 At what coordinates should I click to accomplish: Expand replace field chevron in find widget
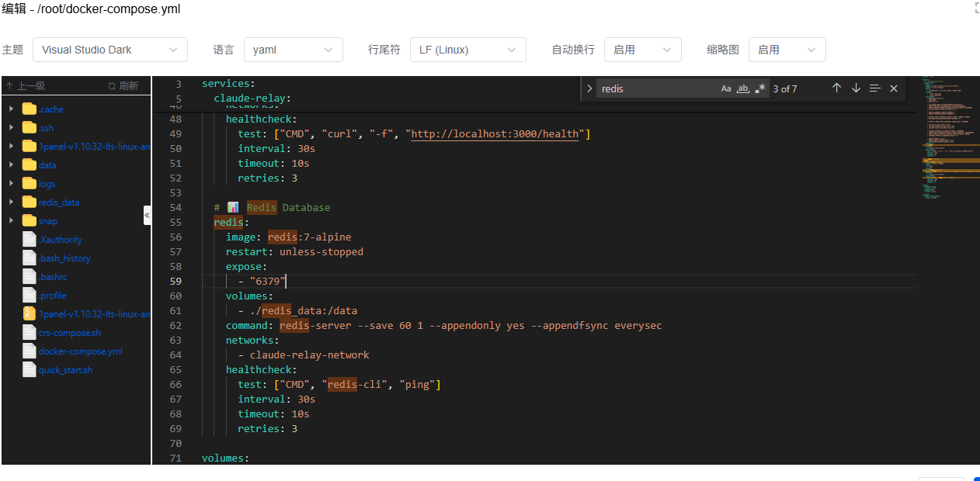coord(589,88)
